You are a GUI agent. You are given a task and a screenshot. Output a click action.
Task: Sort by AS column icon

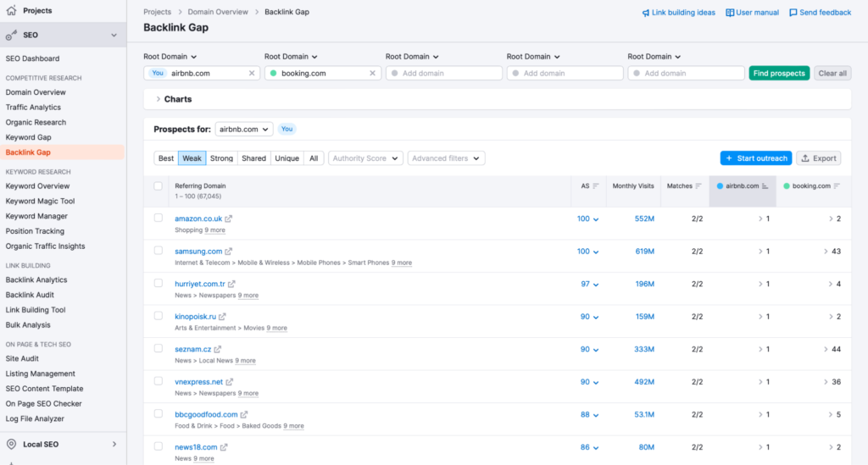[596, 186]
